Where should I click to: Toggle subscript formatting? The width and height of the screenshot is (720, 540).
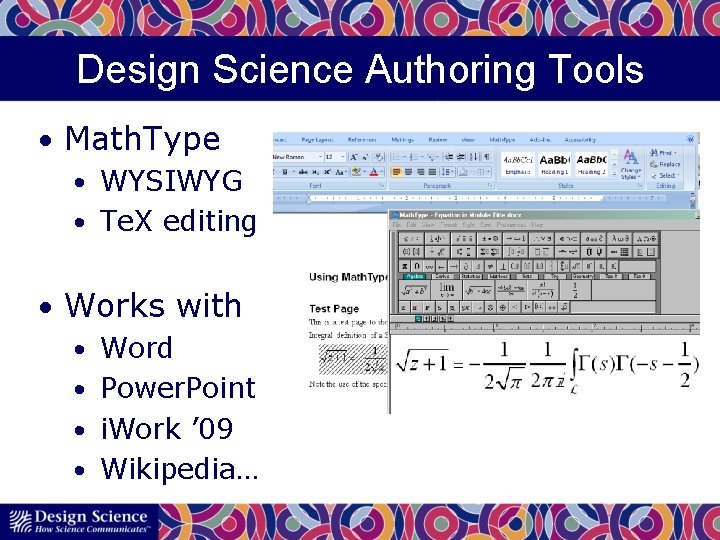pyautogui.click(x=315, y=172)
